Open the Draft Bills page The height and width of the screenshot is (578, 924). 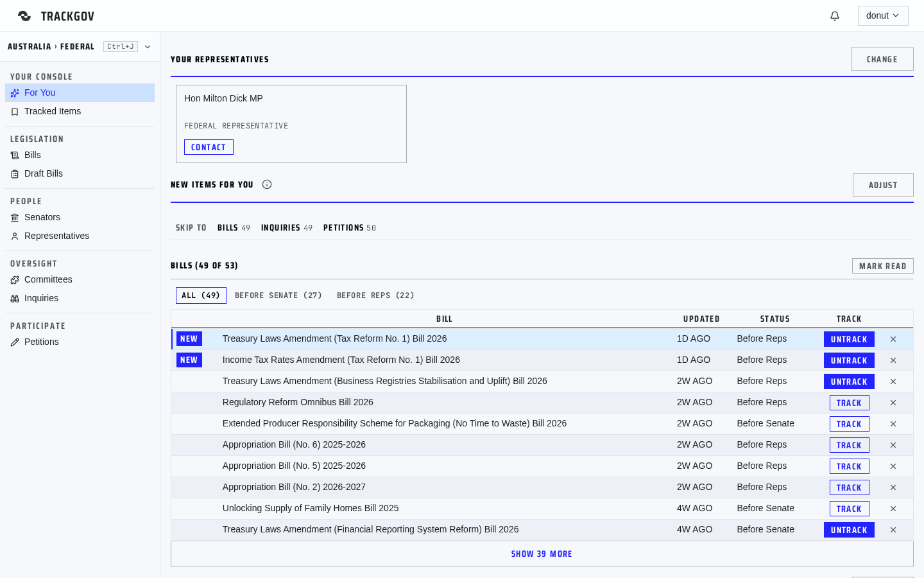point(80,174)
